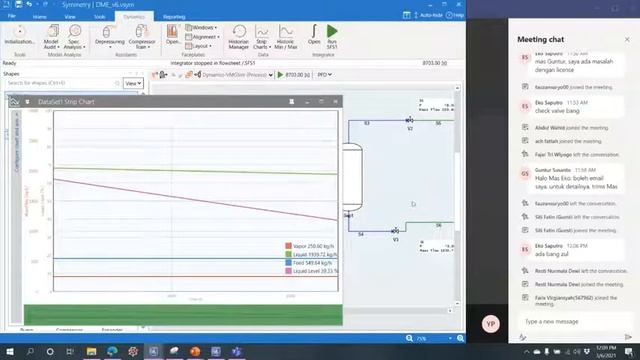Click the Liquid Level pink legend swatch
This screenshot has width=640, height=360.
(x=289, y=271)
